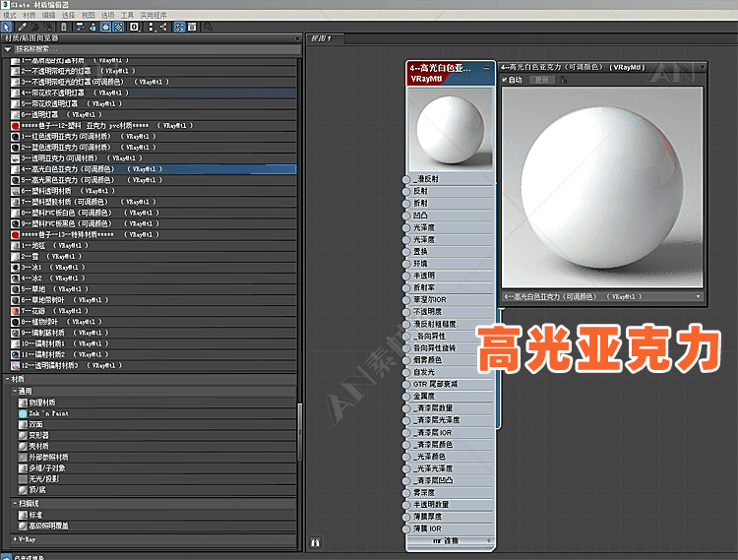
Task: Select 5--高光黑色亚克力 material in list
Action: tap(81, 180)
